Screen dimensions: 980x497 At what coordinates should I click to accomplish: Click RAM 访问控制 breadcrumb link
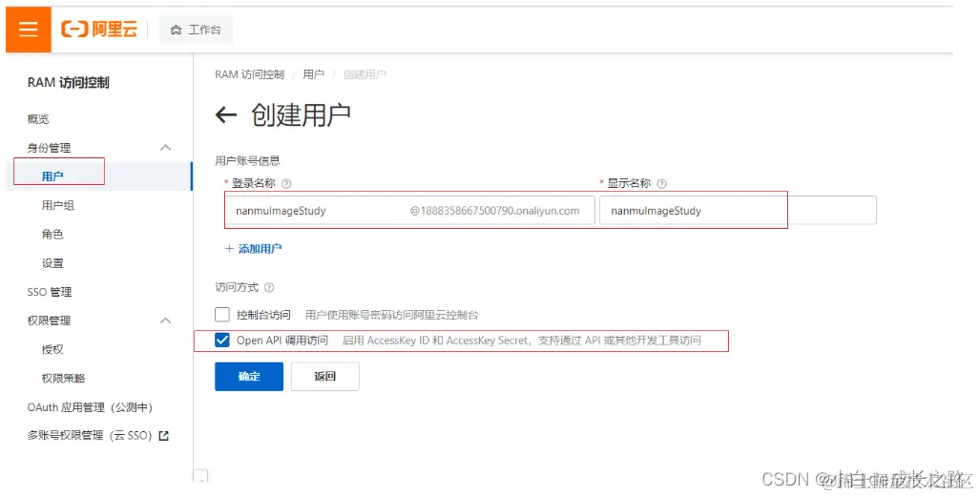click(x=249, y=74)
